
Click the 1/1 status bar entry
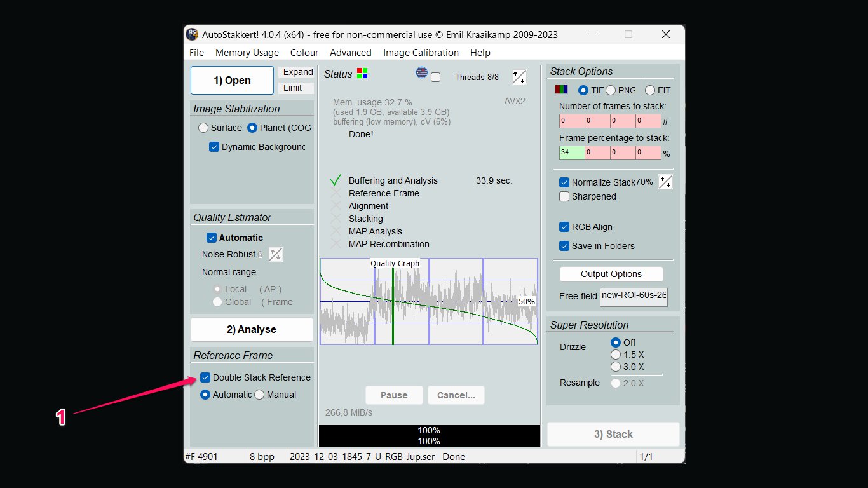click(646, 456)
